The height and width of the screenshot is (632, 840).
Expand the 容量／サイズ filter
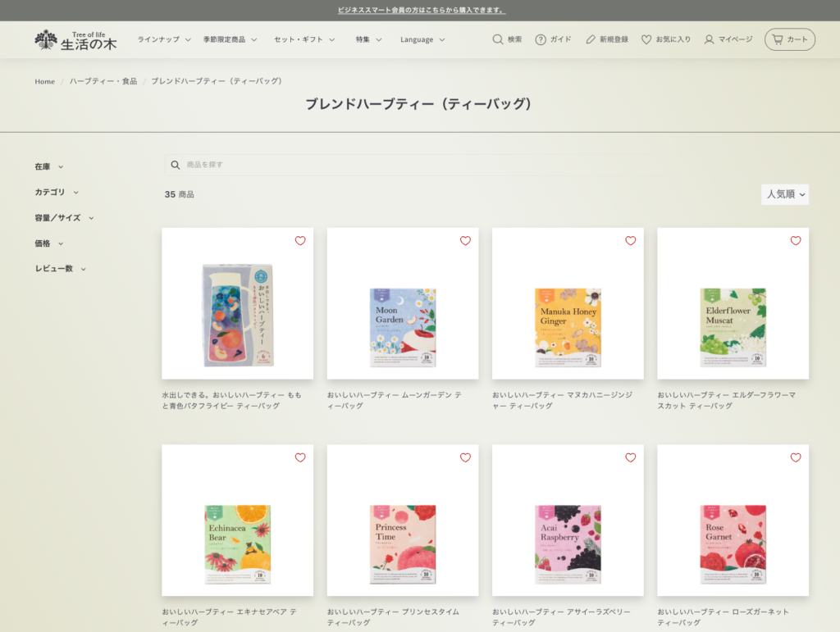64,218
